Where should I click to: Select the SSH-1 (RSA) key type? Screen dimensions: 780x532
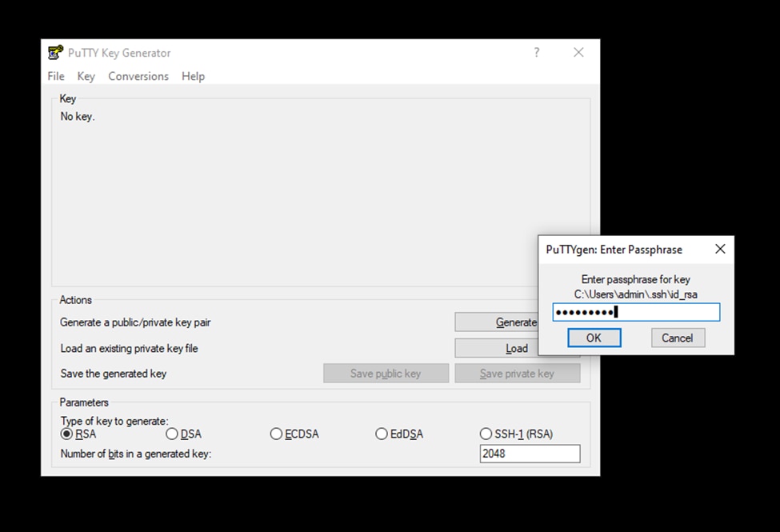(x=516, y=434)
